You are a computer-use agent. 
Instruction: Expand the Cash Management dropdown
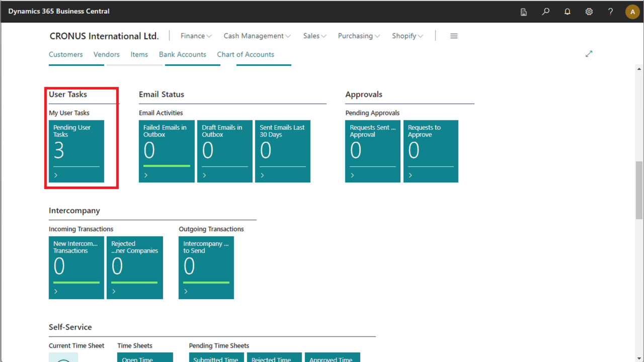pos(257,36)
